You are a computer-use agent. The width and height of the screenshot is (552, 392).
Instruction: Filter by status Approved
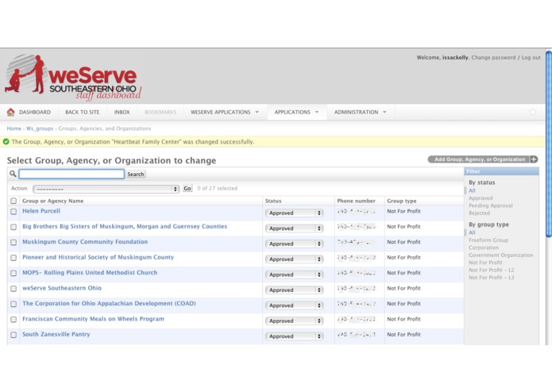tap(481, 198)
